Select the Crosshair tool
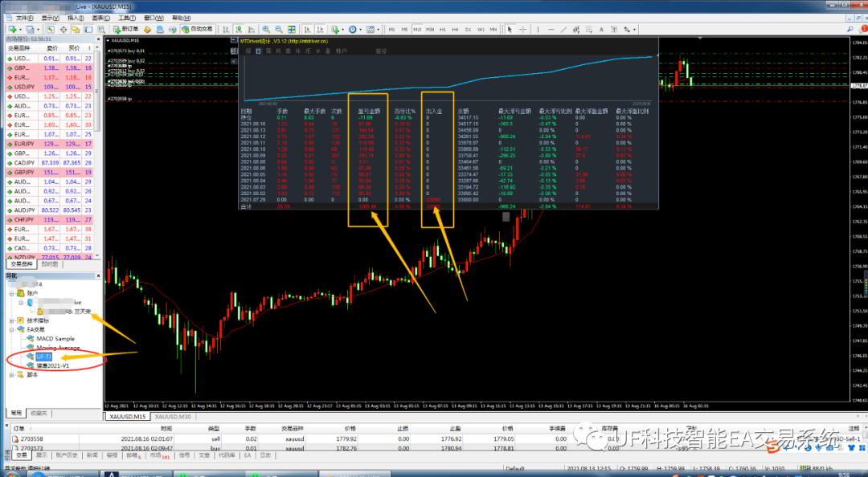The width and height of the screenshot is (868, 477). pos(522,29)
